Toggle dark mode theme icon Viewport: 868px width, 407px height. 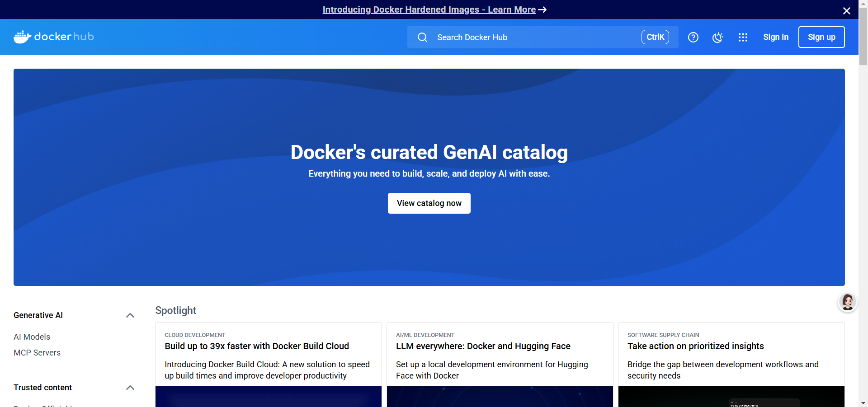(718, 37)
